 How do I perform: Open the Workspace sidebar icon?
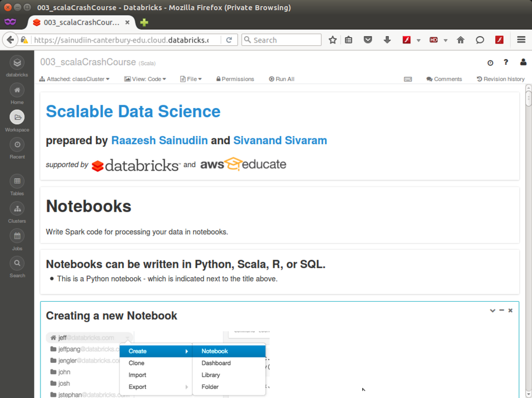[x=17, y=118]
